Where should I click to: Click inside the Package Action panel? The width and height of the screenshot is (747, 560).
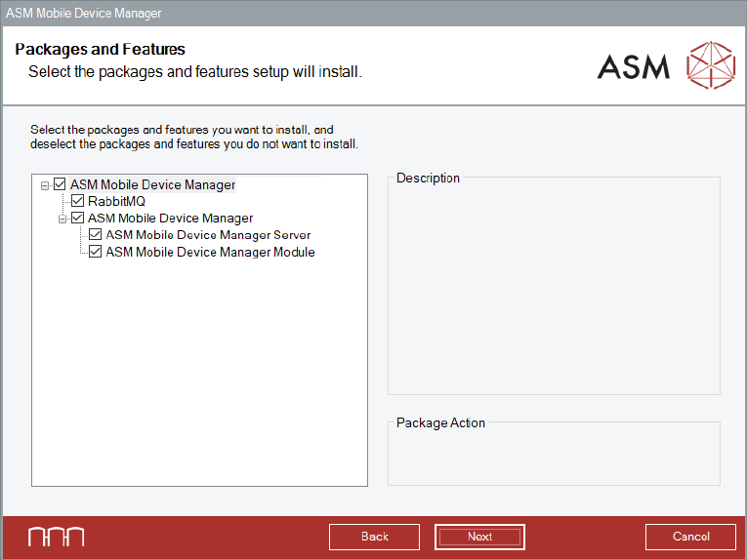coord(554,457)
